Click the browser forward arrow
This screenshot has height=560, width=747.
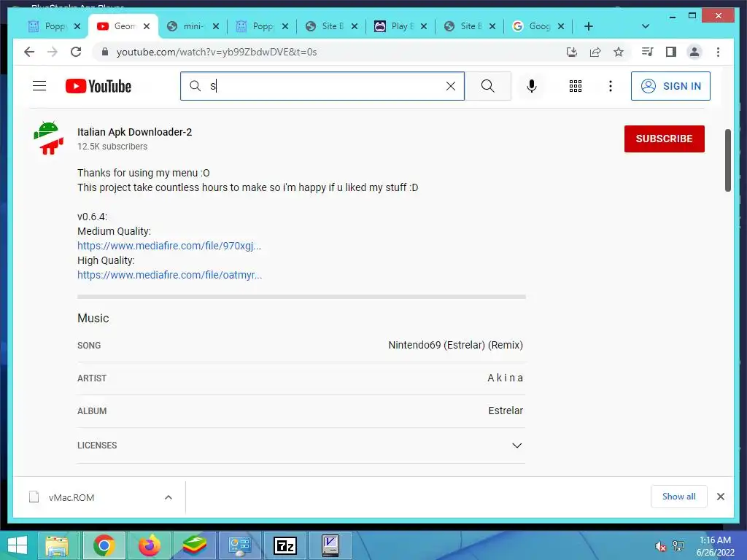point(53,52)
